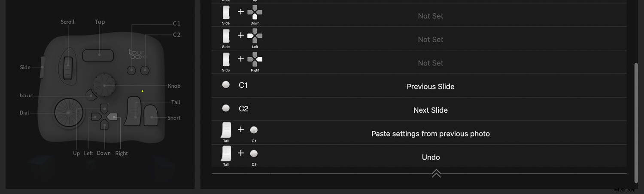Screen dimensions: 644x194
Task: Select the Dial on the device diagram
Action: coord(68,113)
